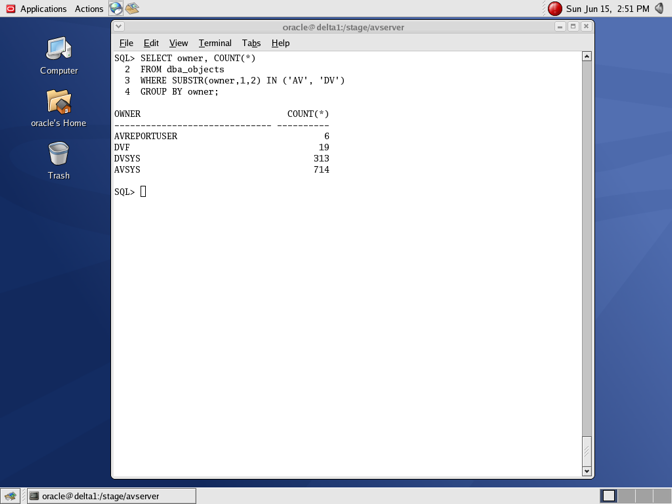Launch the web browser globe icon
Viewport: 672px width, 504px height.
116,8
